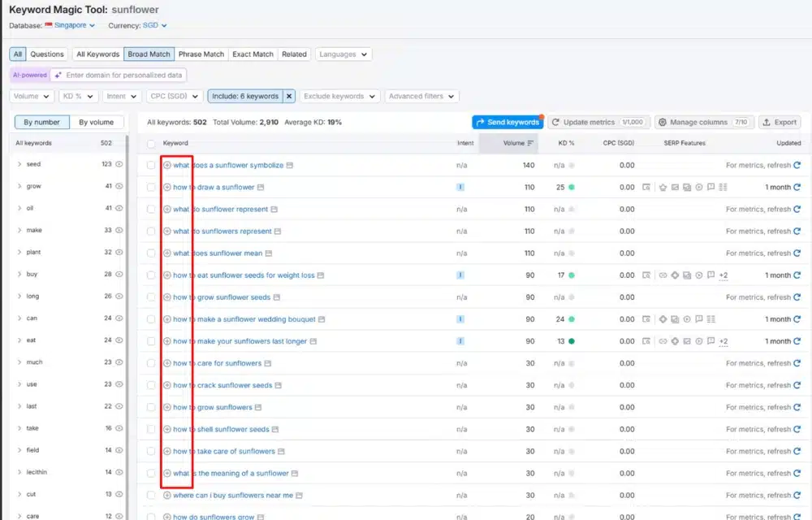Viewport: 812px width, 520px height.
Task: Click the Export button
Action: click(780, 122)
